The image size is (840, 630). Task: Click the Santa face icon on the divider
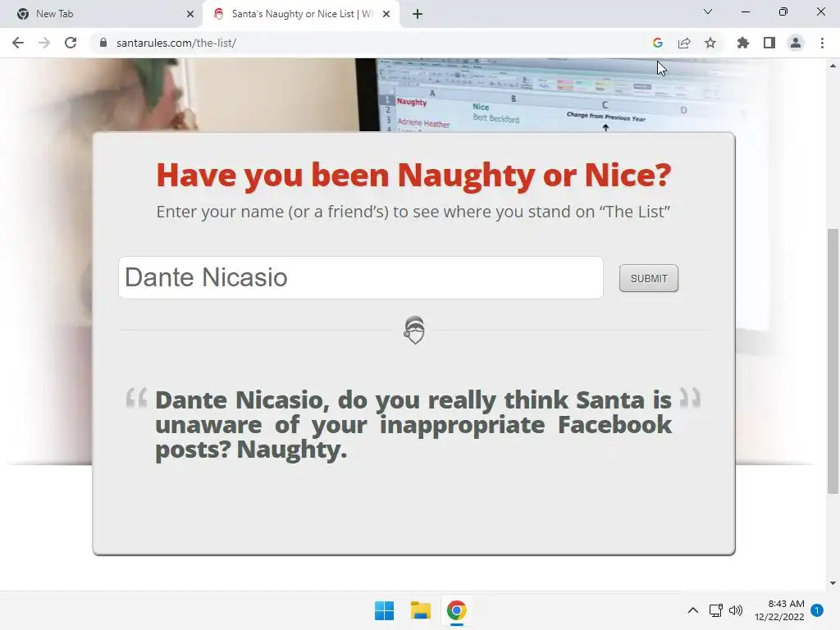point(414,330)
